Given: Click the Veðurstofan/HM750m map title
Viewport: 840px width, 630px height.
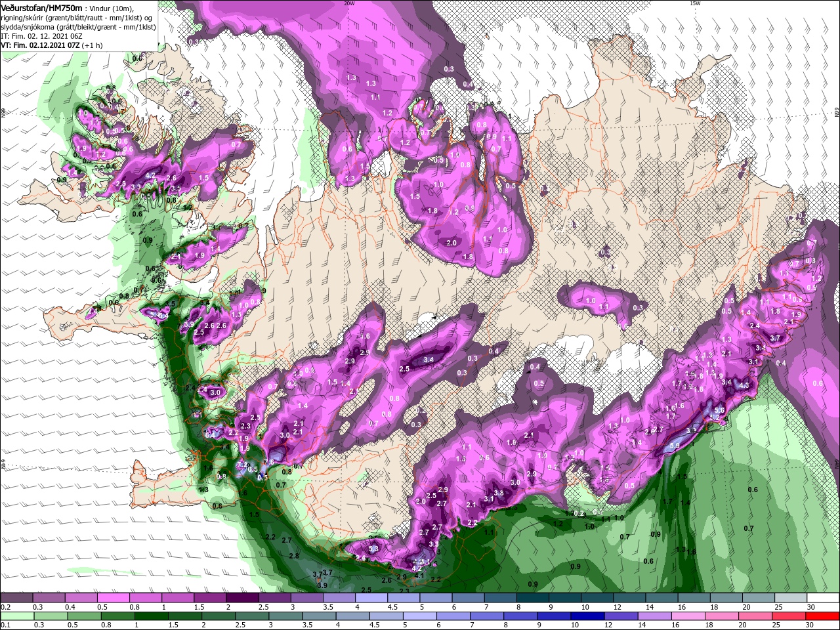Looking at the screenshot, I should click(x=41, y=9).
